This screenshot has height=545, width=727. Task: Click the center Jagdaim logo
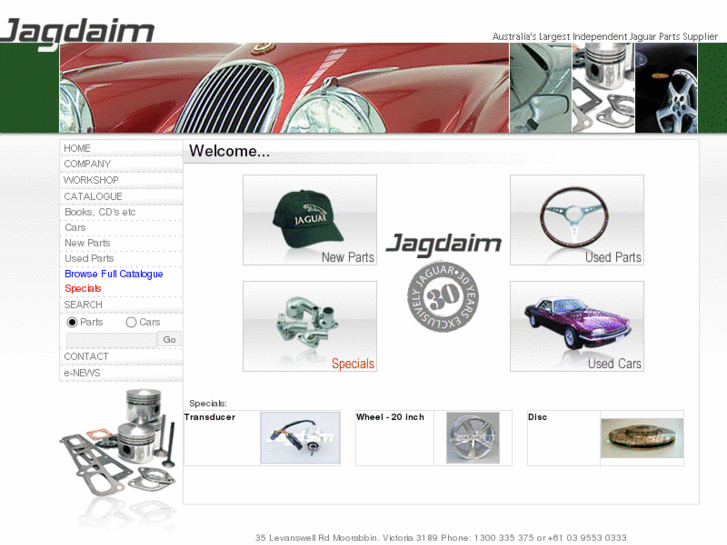[x=444, y=244]
